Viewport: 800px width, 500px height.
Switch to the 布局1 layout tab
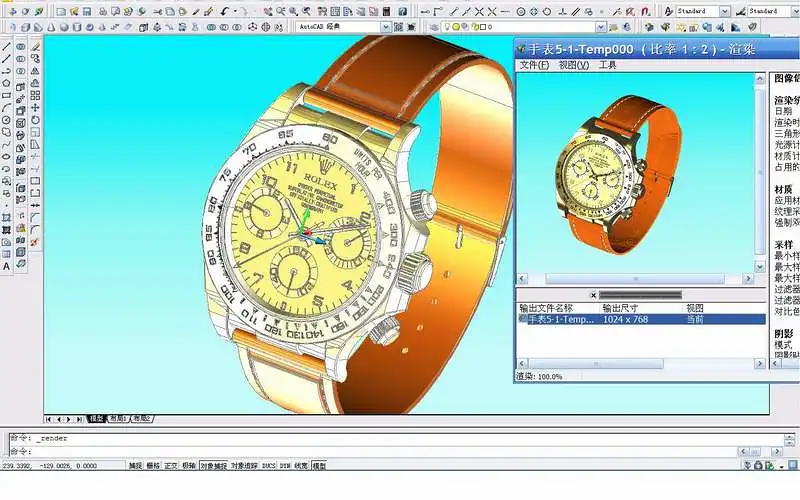(x=118, y=419)
